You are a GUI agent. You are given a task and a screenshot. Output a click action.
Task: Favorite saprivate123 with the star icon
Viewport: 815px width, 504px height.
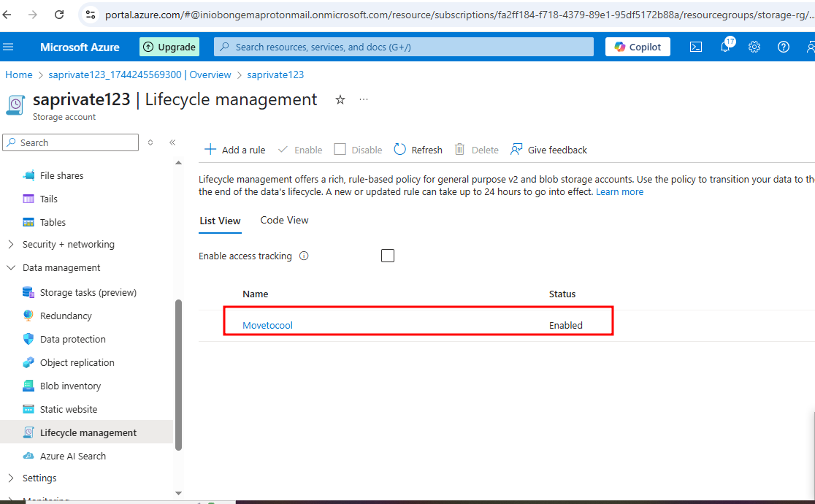point(340,99)
